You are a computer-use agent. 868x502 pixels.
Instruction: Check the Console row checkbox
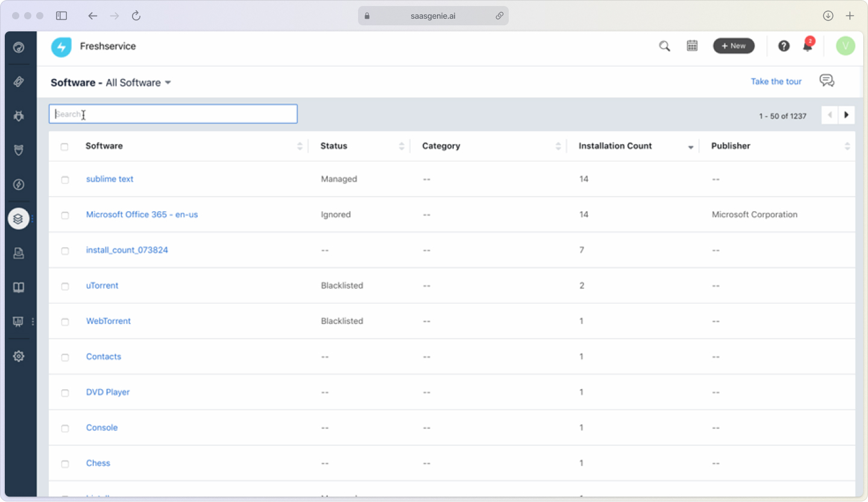pos(65,429)
